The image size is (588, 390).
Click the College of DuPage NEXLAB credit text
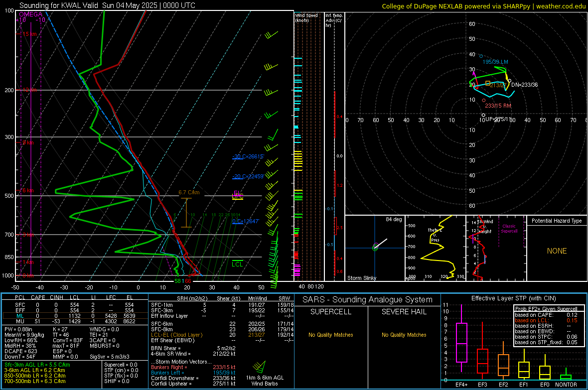click(483, 6)
